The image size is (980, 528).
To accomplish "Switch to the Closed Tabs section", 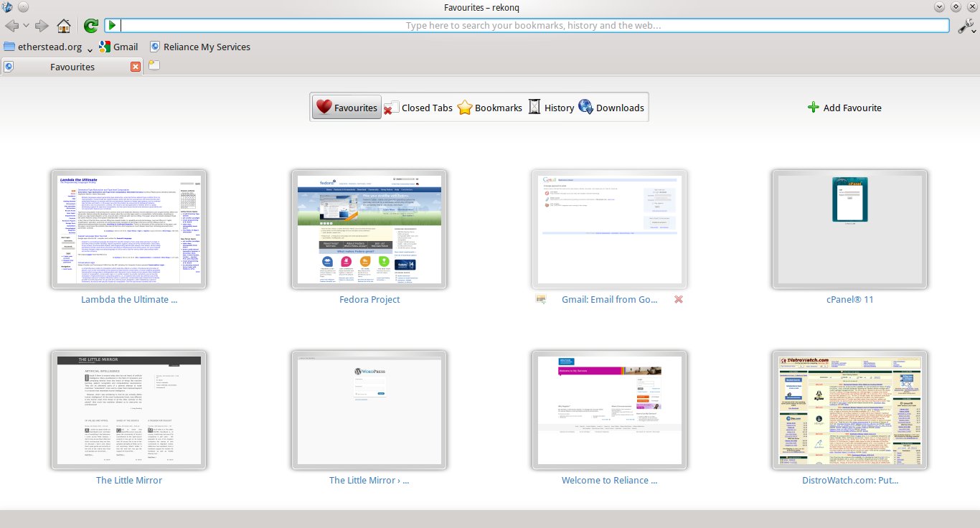I will 418,108.
